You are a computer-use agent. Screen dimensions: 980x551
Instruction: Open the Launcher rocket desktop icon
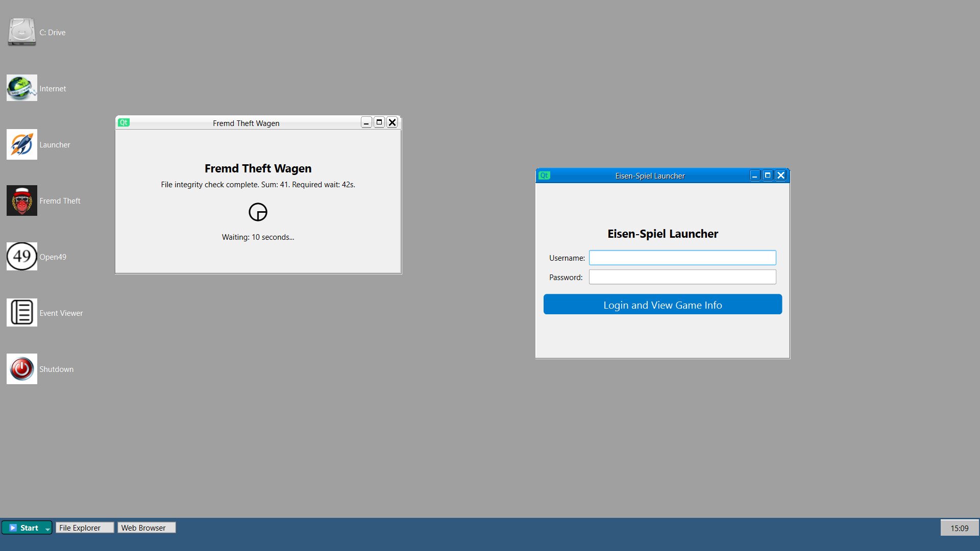point(22,144)
